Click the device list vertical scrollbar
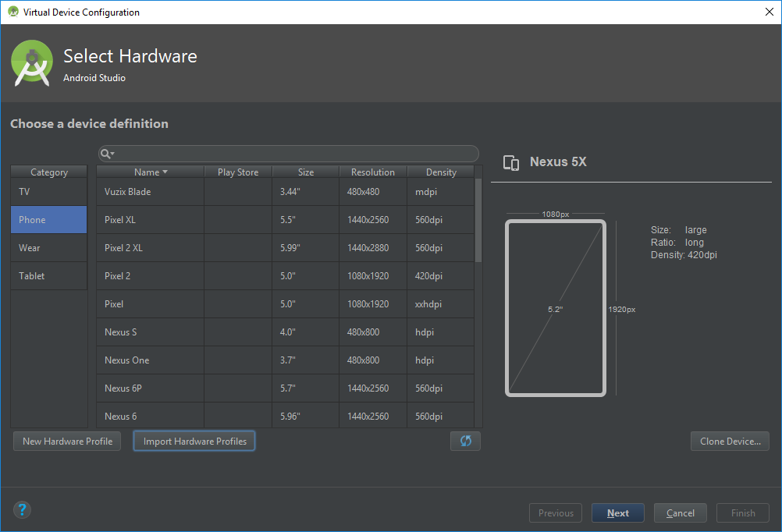Viewport: 782px width, 532px height. click(x=478, y=221)
